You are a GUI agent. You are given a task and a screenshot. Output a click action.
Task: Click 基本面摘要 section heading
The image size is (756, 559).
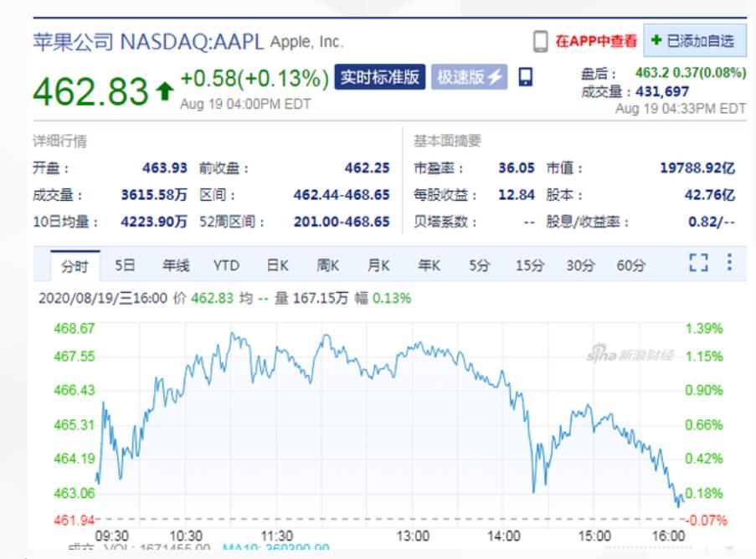(x=447, y=141)
